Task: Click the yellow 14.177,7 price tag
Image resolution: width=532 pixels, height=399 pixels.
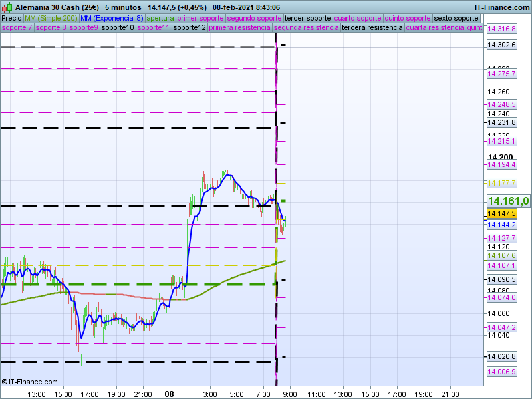Action: pyautogui.click(x=501, y=183)
